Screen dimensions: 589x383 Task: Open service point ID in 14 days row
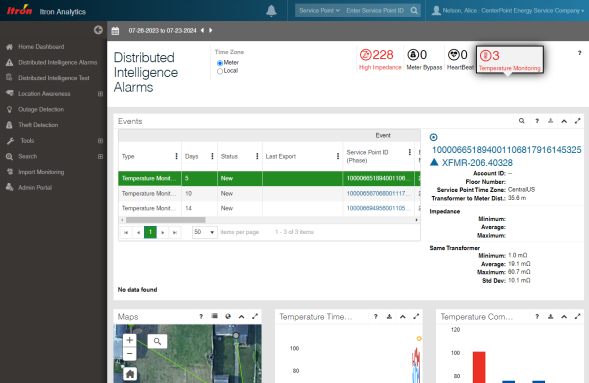378,208
